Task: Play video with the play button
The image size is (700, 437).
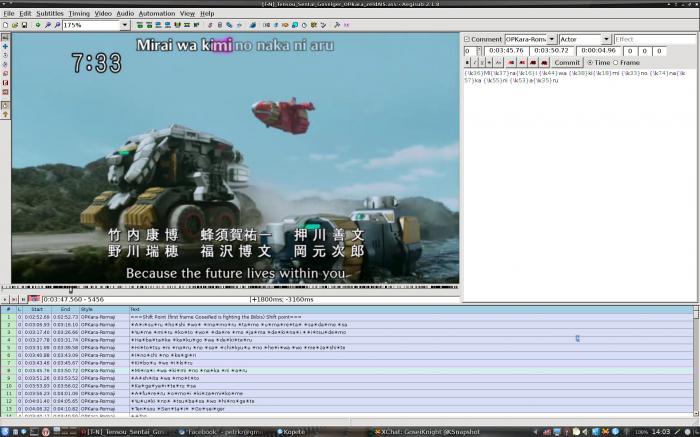Action: point(4,299)
